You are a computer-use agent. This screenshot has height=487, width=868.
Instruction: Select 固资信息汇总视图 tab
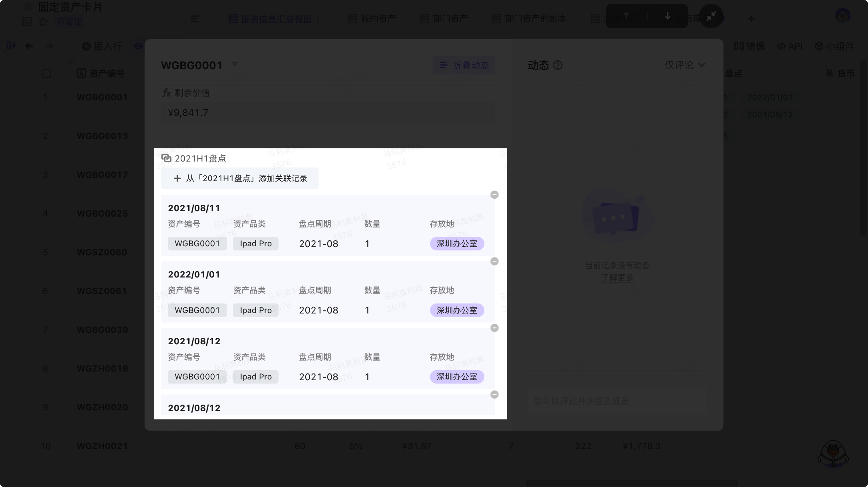(x=270, y=19)
